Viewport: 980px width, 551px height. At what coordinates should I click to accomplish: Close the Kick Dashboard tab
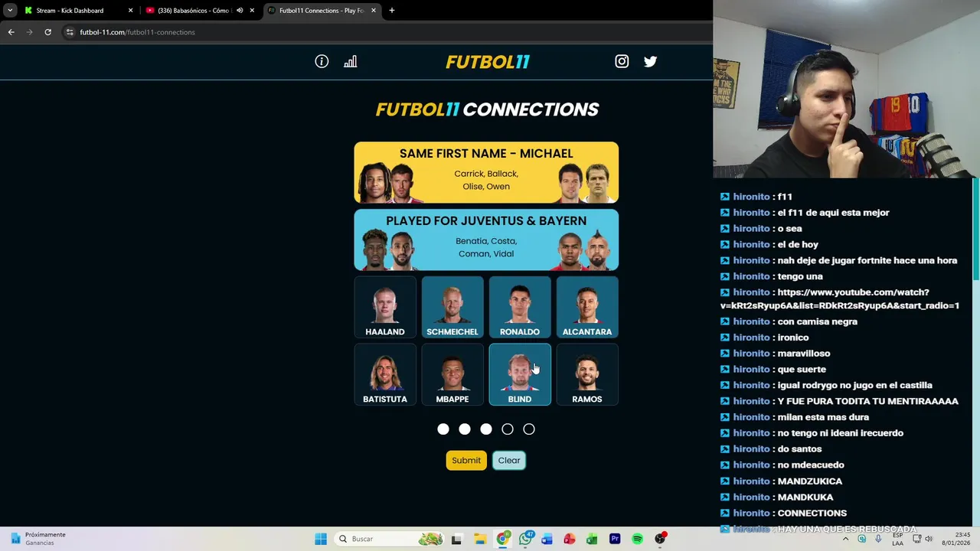click(130, 11)
